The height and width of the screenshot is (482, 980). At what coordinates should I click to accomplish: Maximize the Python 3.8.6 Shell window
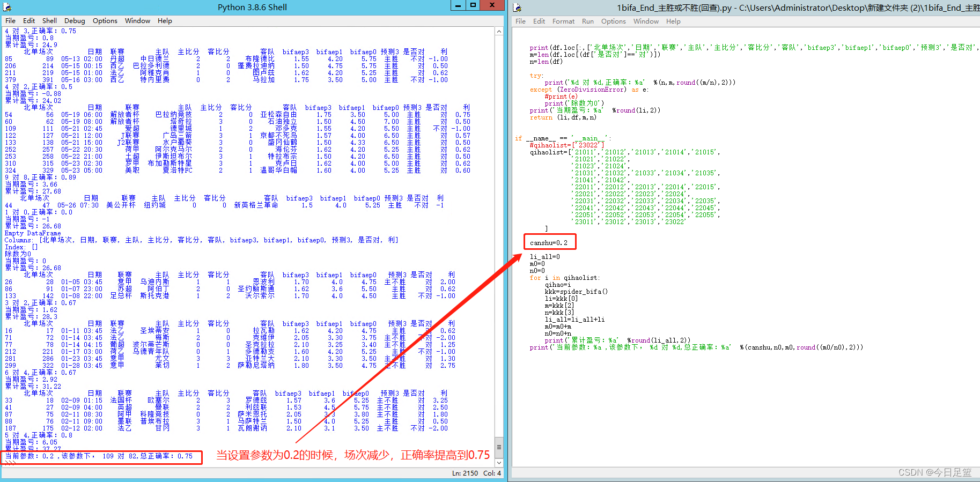click(x=473, y=5)
